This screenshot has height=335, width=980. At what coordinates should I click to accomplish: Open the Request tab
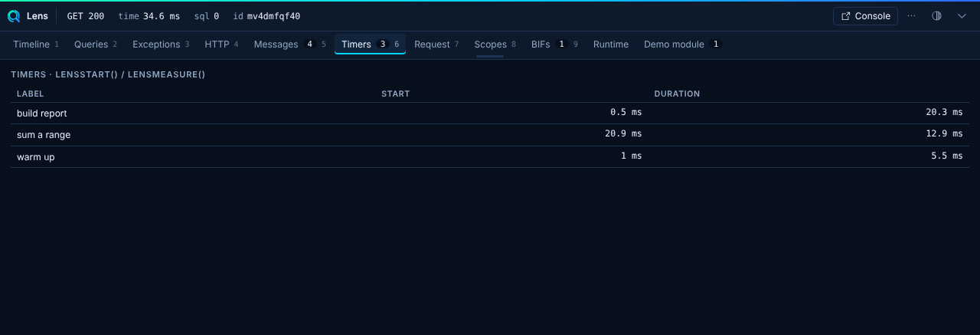coord(436,44)
